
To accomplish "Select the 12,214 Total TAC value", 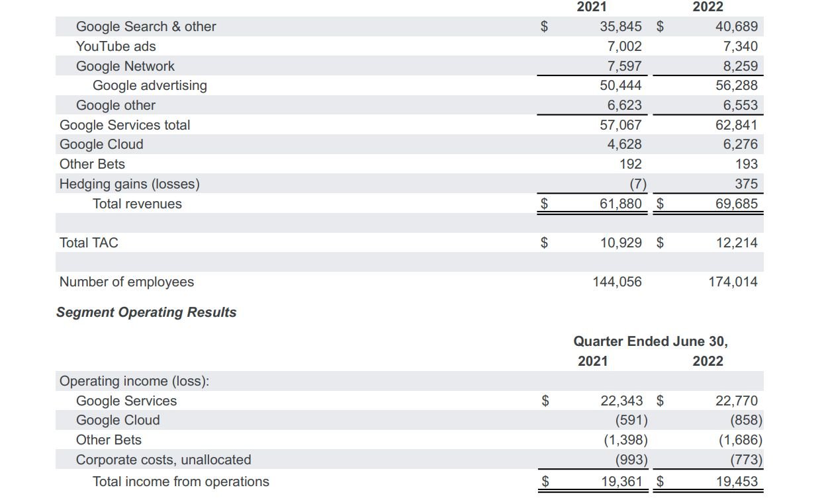I will coord(736,243).
